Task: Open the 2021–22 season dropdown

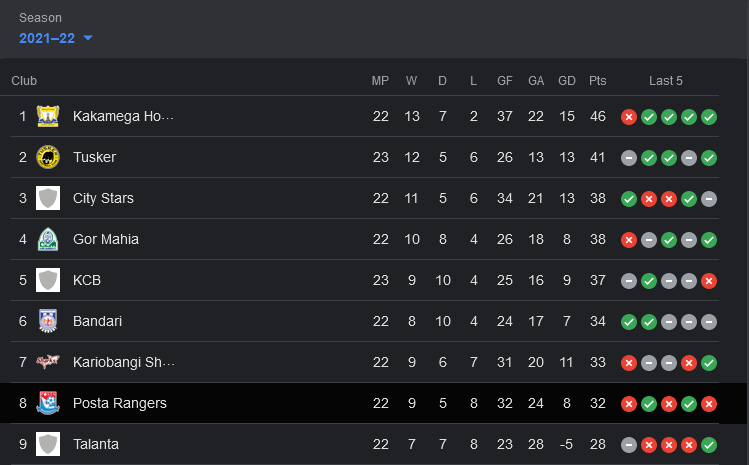Action: 56,38
